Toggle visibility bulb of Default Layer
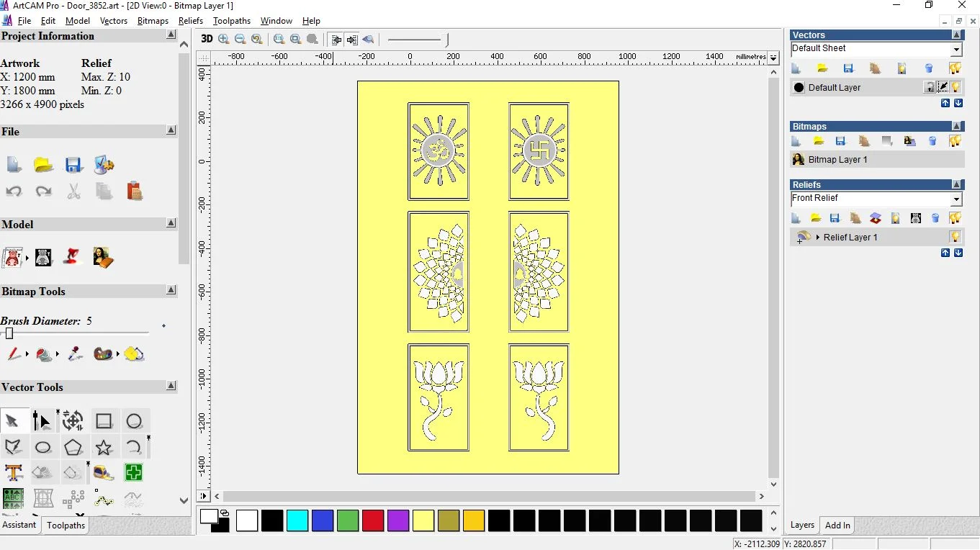This screenshot has height=550, width=980. pos(956,87)
